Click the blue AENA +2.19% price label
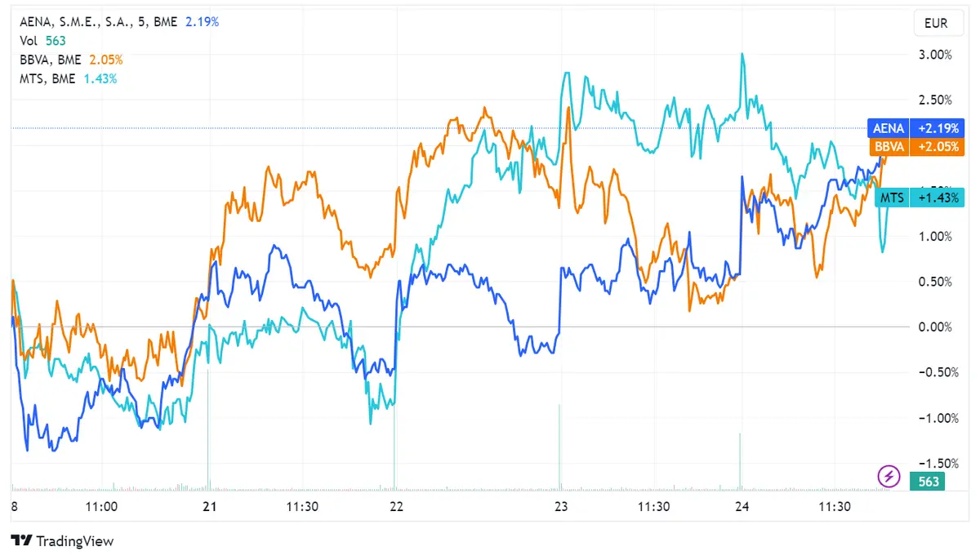Image resolution: width=980 pixels, height=560 pixels. coord(915,128)
